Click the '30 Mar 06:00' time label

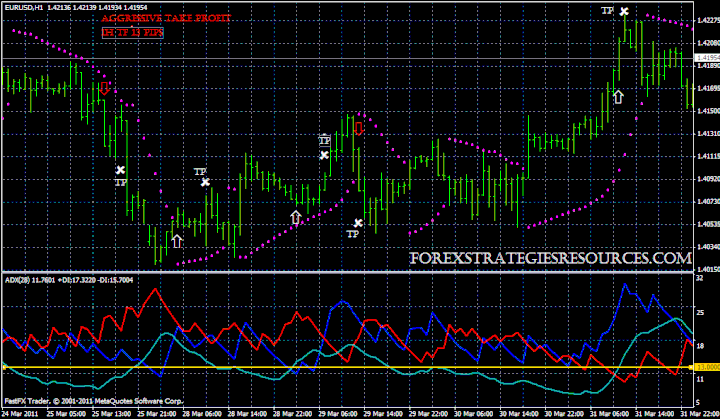tap(473, 414)
